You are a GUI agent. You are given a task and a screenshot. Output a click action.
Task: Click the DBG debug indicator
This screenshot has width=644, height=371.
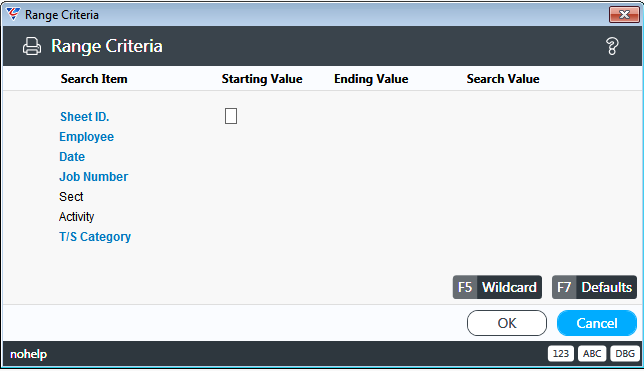[x=625, y=353]
